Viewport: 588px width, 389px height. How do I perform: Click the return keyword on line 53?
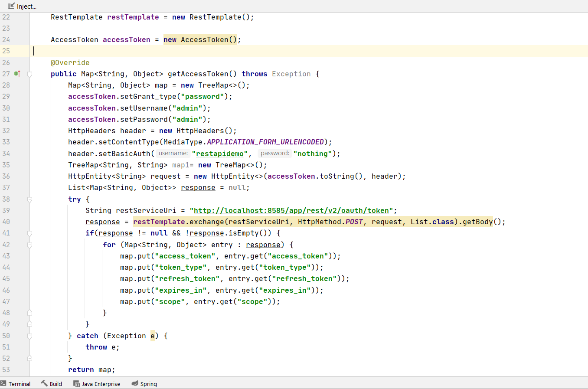pos(81,369)
